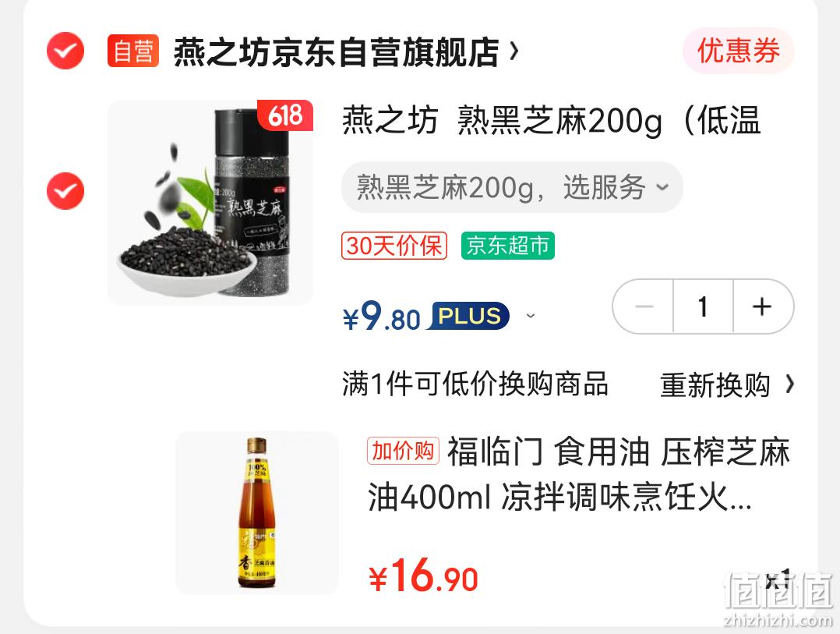Viewport: 840px width, 634px height.
Task: Expand price details arrow next to PLUS
Action: click(531, 316)
